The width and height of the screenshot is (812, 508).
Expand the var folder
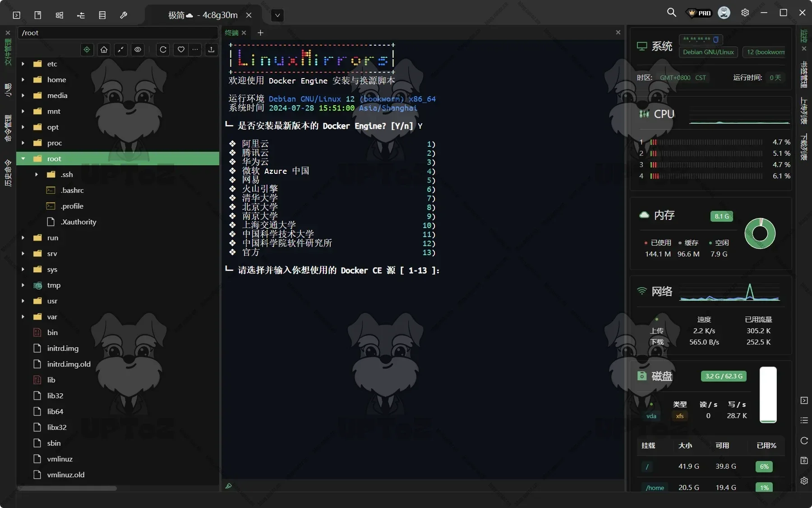pos(23,317)
